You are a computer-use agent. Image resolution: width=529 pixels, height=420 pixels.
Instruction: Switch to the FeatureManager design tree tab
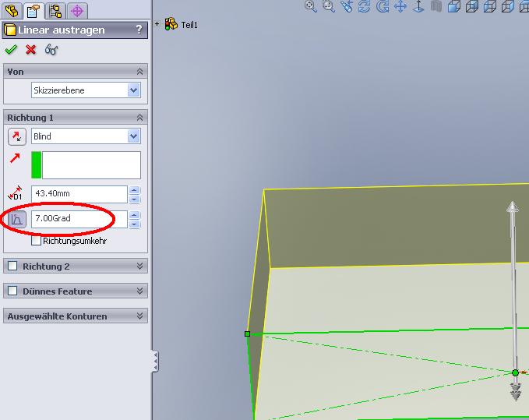pyautogui.click(x=12, y=10)
